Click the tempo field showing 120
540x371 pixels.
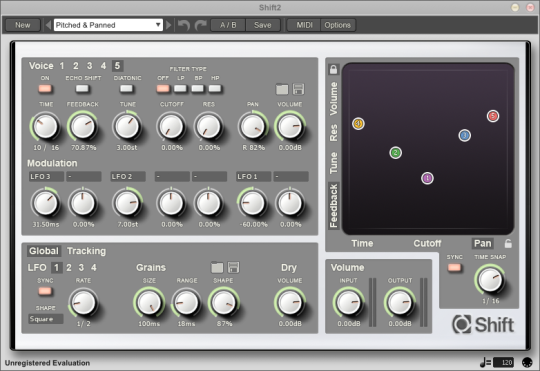coord(503,362)
